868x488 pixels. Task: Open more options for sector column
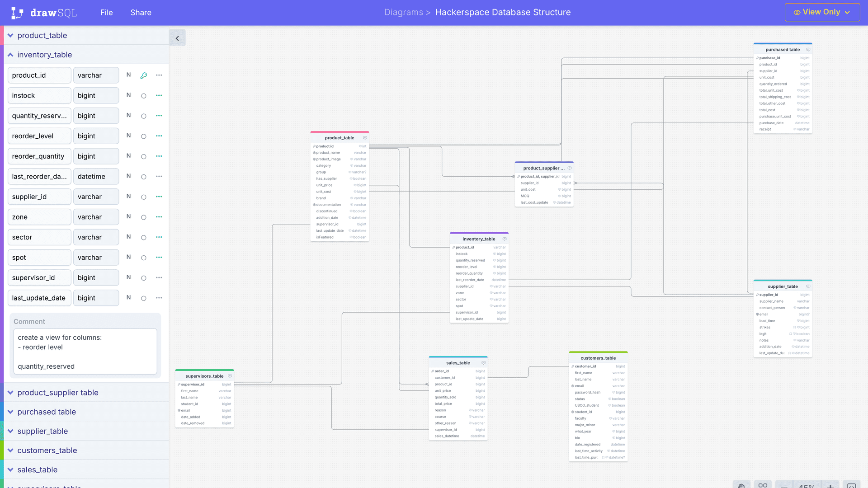pyautogui.click(x=159, y=237)
